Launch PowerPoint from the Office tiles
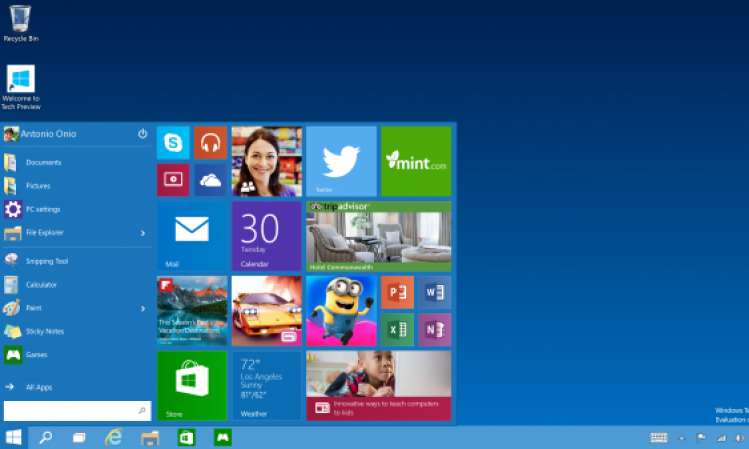 coord(398,292)
